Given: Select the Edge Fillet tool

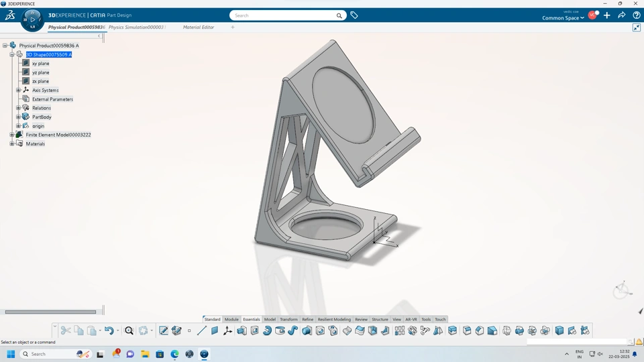Looking at the screenshot, I should point(467,330).
